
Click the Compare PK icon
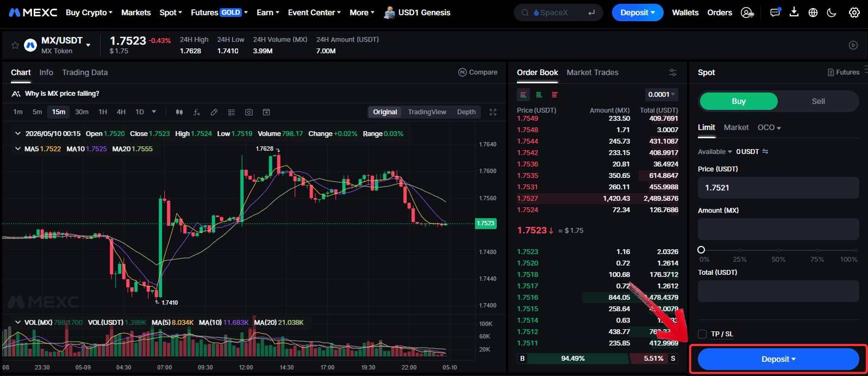point(463,72)
